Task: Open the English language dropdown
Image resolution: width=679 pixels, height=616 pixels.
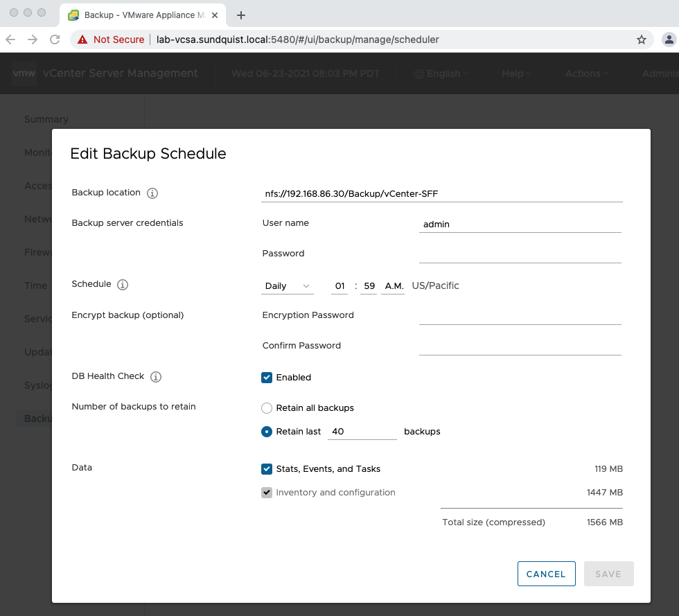Action: (x=441, y=73)
